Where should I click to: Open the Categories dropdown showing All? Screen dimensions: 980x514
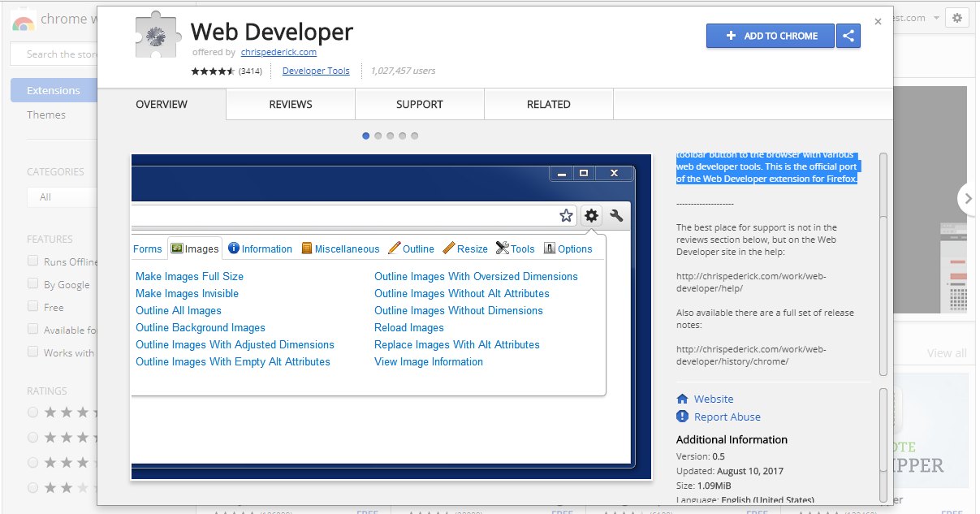tap(61, 197)
